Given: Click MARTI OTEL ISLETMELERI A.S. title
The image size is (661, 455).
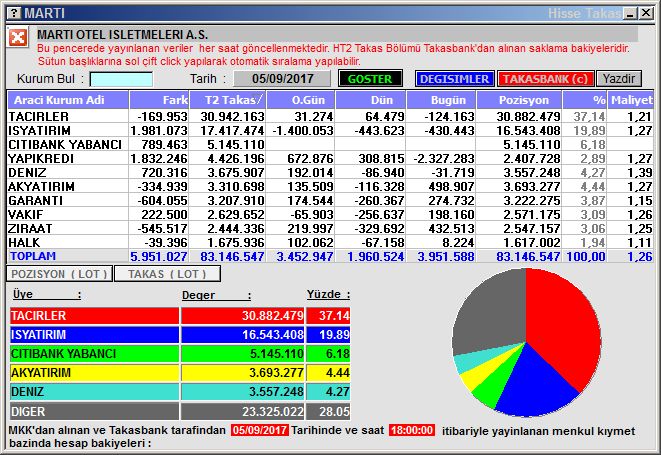Looking at the screenshot, I should tap(122, 35).
